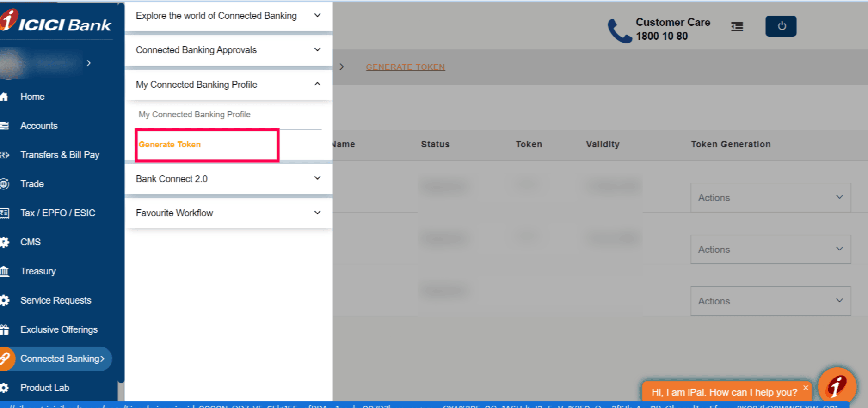Open the CMS menu item
Screen dimensions: 868x408
pos(31,242)
